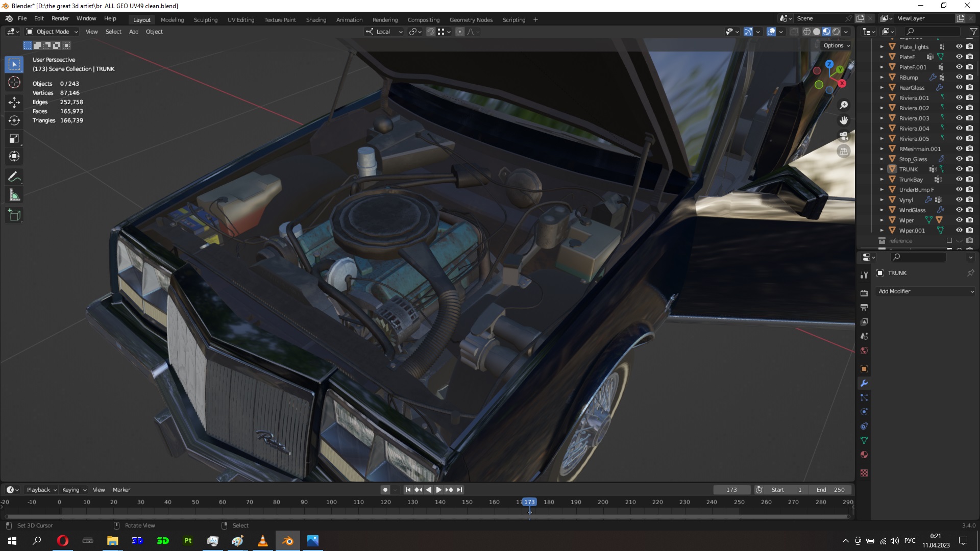Image resolution: width=980 pixels, height=551 pixels.
Task: Select the Measure tool
Action: click(14, 195)
